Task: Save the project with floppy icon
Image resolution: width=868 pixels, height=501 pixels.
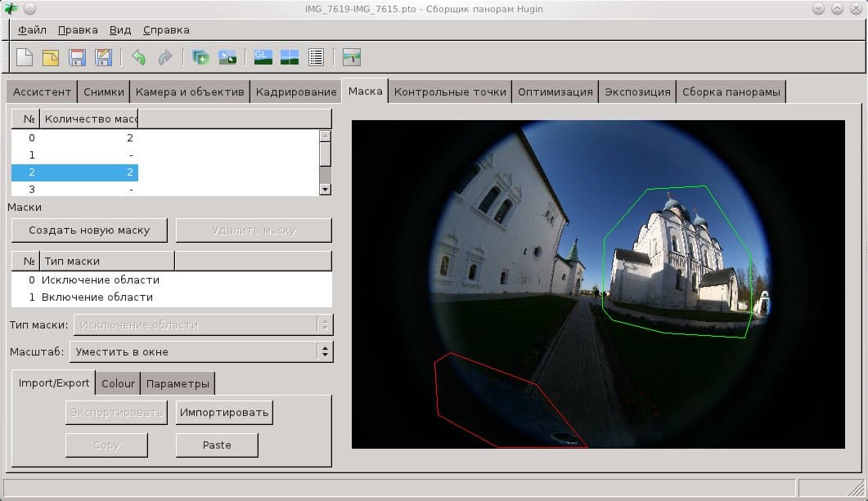Action: [x=77, y=57]
